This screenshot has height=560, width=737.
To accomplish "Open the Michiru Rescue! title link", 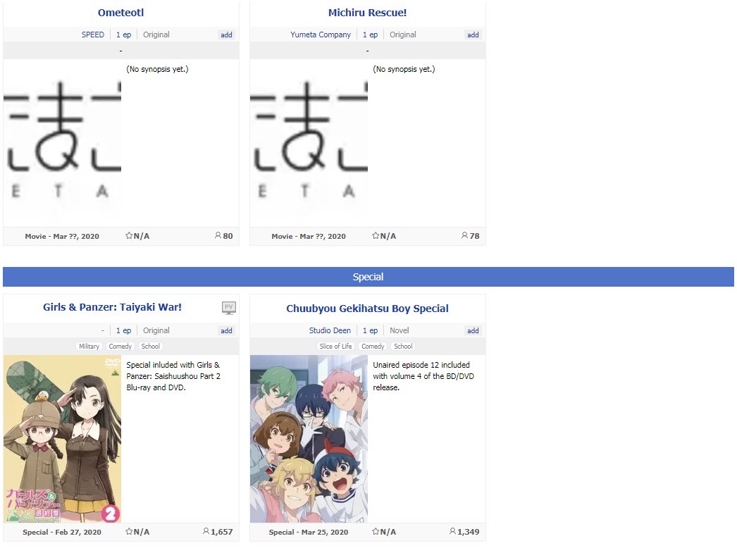I will point(368,13).
